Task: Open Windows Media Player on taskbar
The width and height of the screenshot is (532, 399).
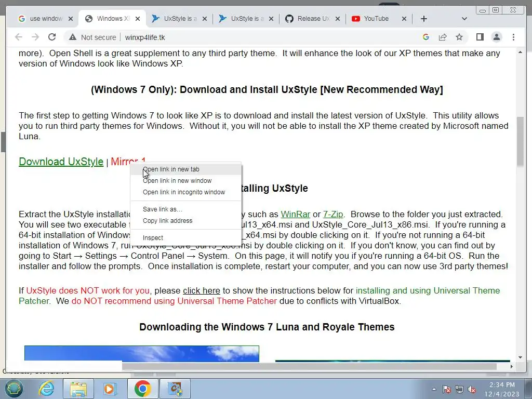Action: point(110,389)
